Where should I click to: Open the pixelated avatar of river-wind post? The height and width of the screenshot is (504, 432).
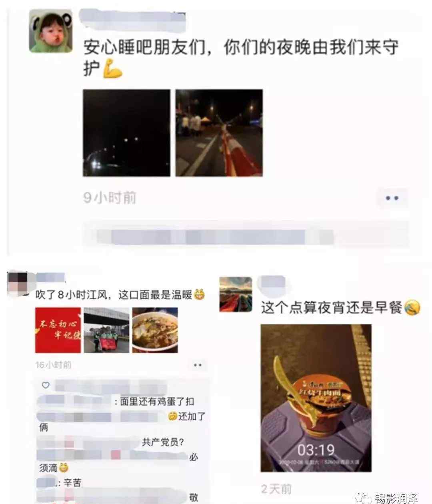pyautogui.click(x=18, y=283)
